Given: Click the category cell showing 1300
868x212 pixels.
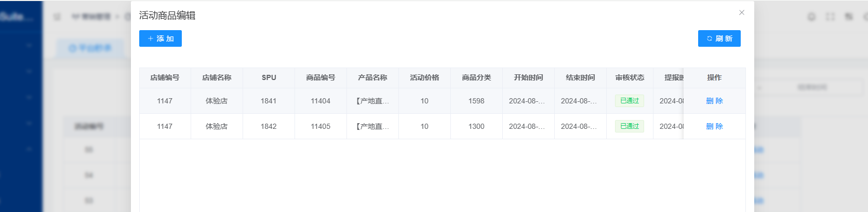Looking at the screenshot, I should [x=476, y=126].
